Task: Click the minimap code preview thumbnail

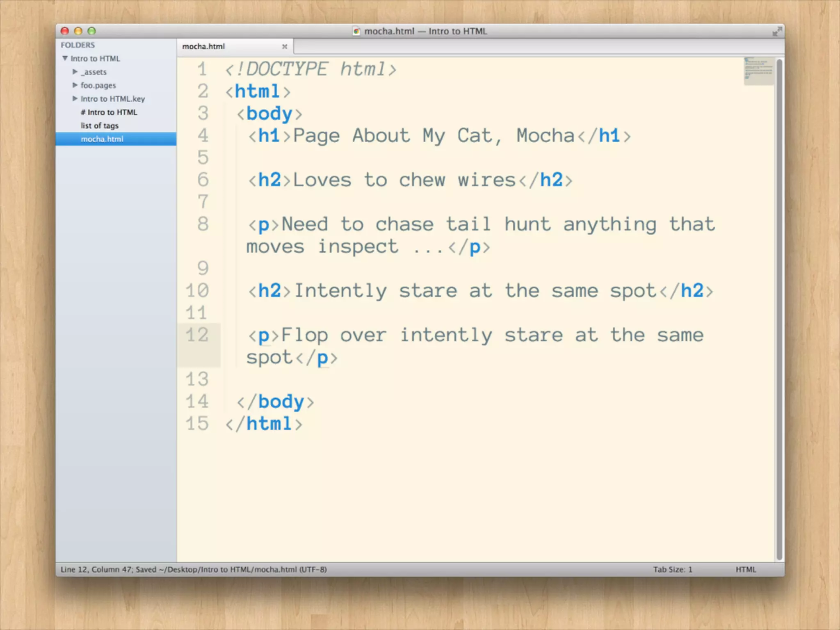Action: (758, 71)
